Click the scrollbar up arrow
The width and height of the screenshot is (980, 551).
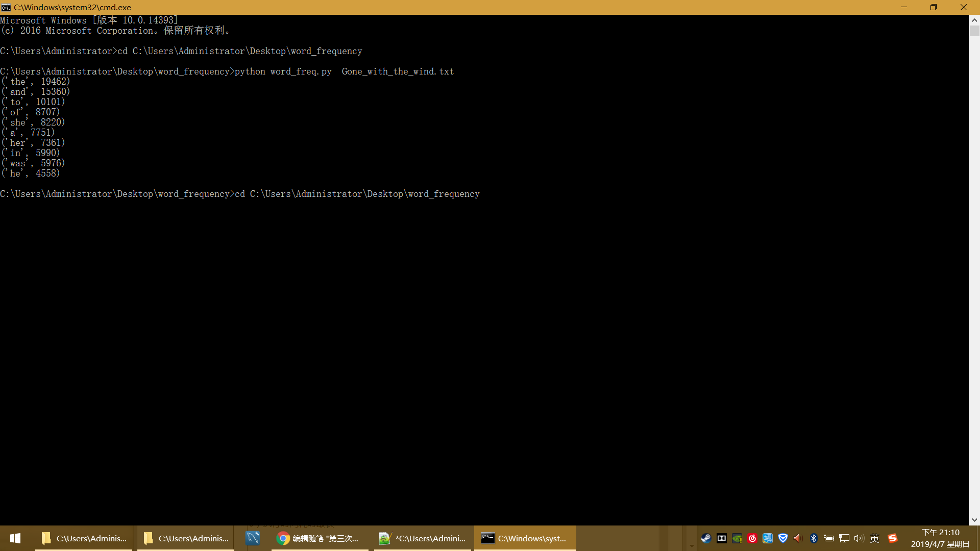[x=974, y=20]
